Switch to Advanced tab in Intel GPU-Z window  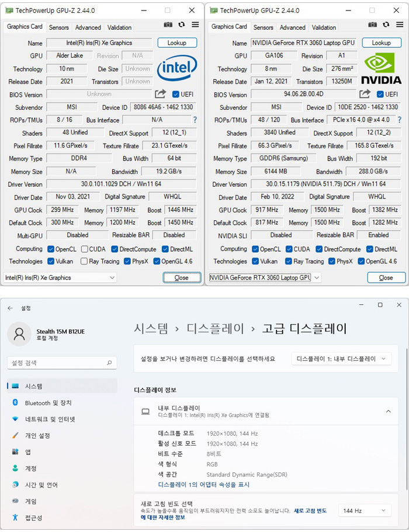point(88,27)
